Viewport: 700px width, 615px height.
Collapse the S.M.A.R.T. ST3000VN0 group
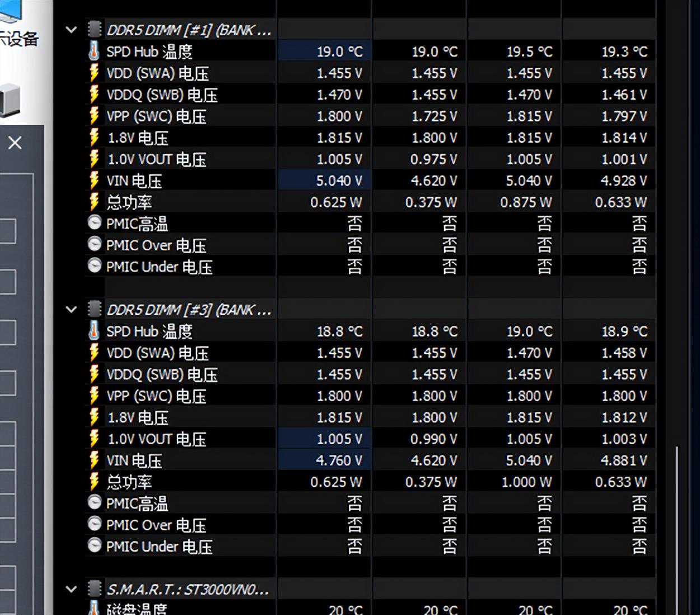71,589
